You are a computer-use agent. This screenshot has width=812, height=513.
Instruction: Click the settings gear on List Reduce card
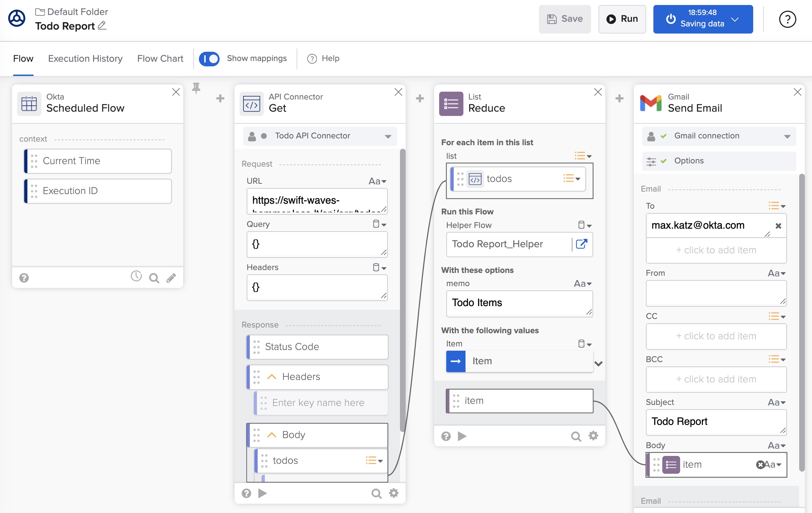point(593,436)
